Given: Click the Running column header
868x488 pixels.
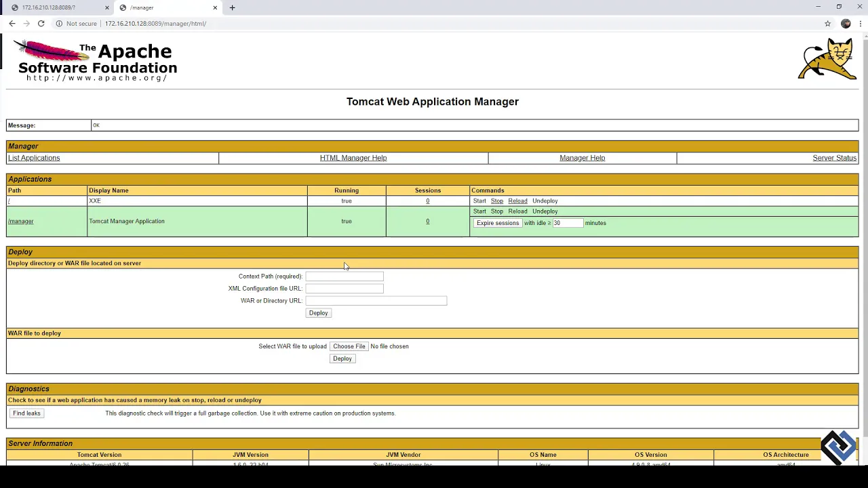Looking at the screenshot, I should (347, 190).
